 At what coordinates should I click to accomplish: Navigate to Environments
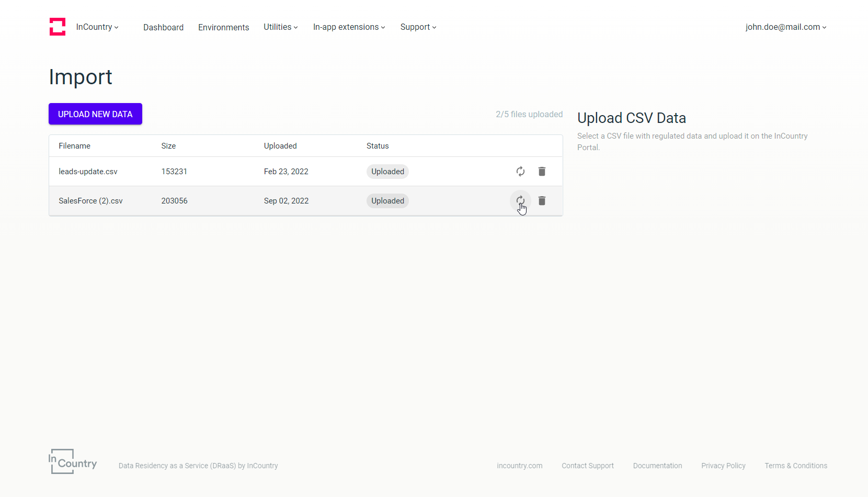click(x=224, y=27)
